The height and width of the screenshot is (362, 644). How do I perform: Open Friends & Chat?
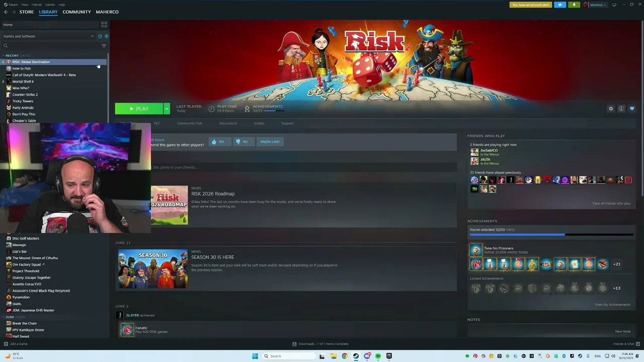click(626, 344)
